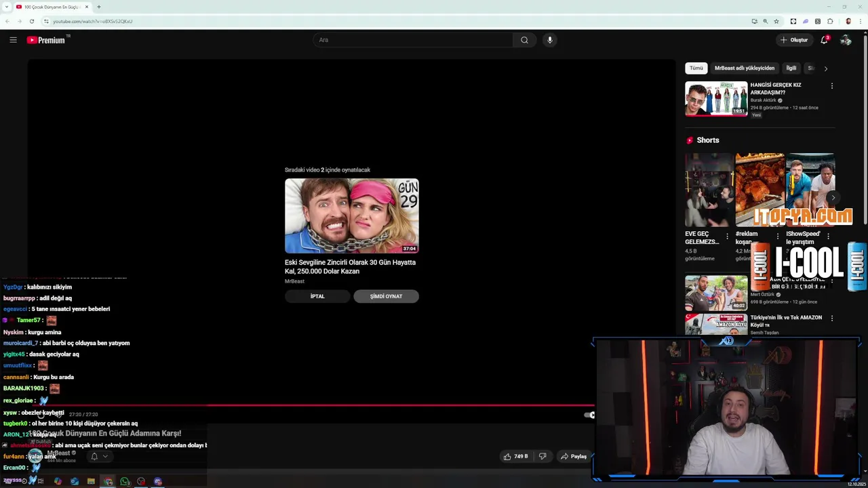Open the YouTube account avatar menu
Viewport: 868px width, 488px height.
point(846,40)
